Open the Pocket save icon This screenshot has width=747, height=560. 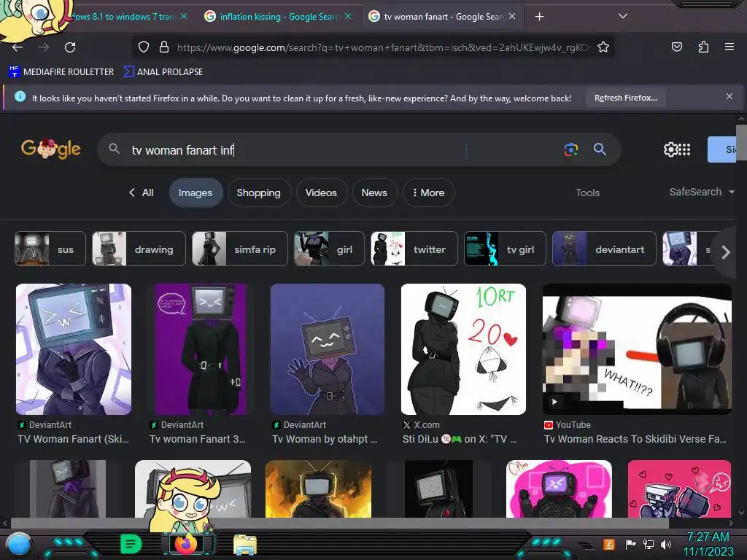coord(676,47)
